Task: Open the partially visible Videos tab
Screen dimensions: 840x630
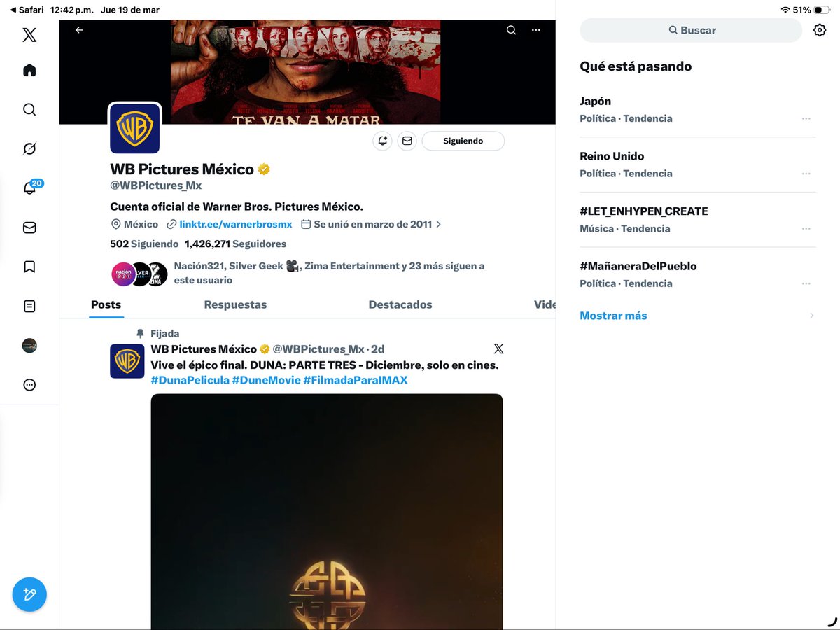Action: 545,304
